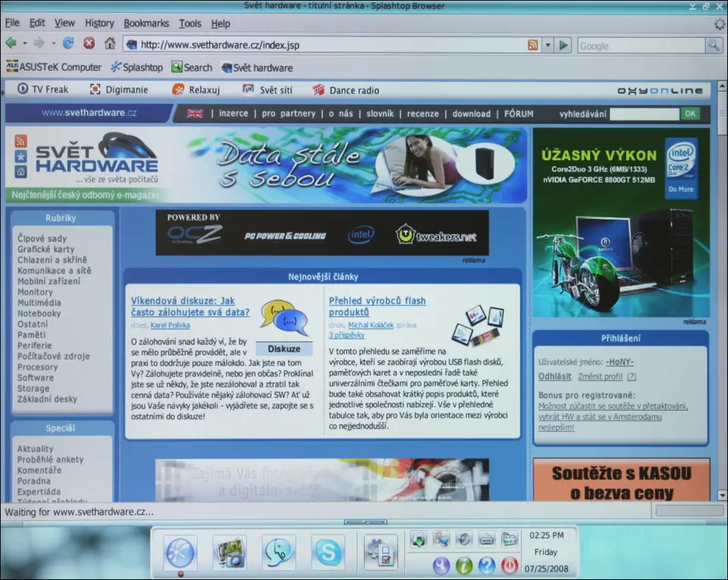Open the blue question mark help icon

(x=486, y=566)
